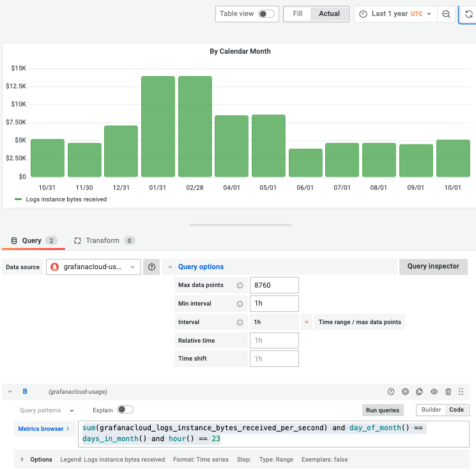This screenshot has width=476, height=475.
Task: Show Max data points info icon
Action: click(240, 286)
